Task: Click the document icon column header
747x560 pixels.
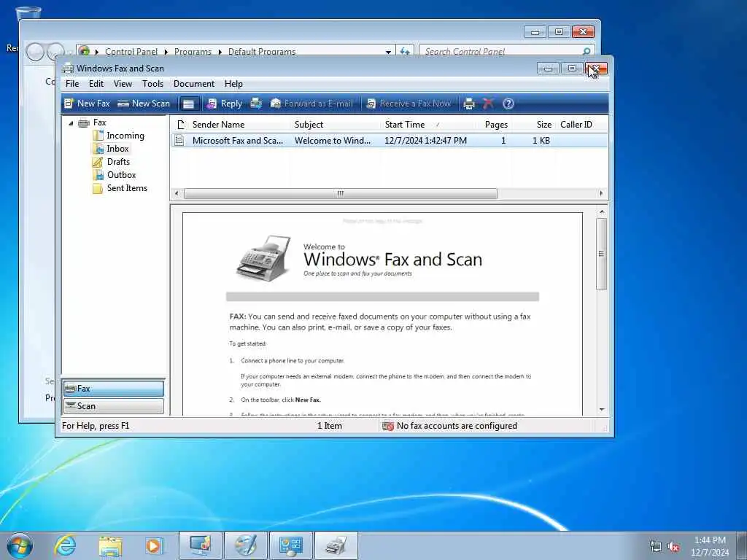Action: click(x=180, y=125)
